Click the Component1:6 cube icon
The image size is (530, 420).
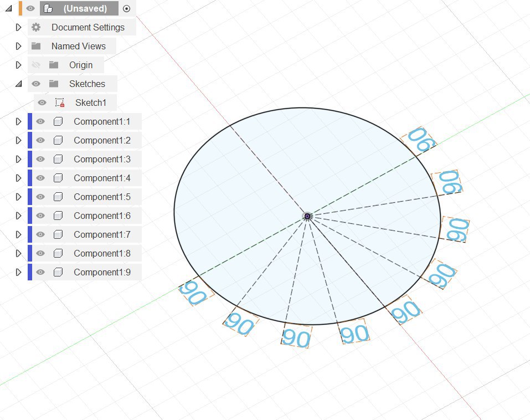point(58,216)
